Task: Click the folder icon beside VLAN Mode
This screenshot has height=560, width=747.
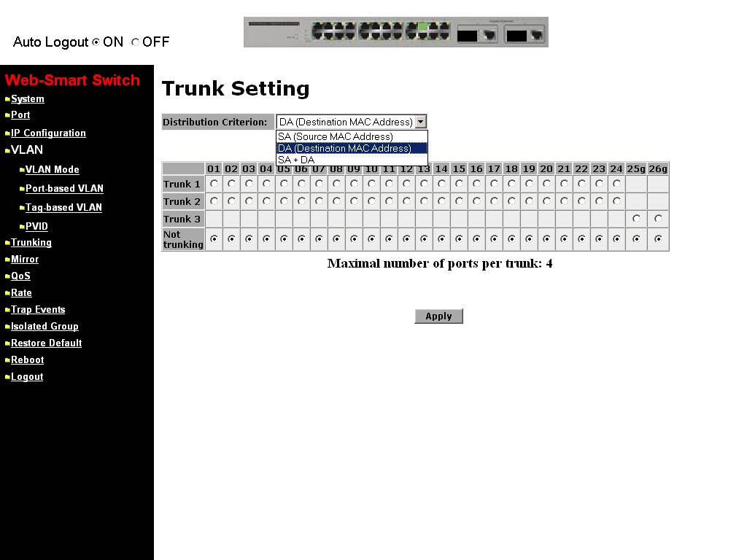Action: click(x=22, y=170)
